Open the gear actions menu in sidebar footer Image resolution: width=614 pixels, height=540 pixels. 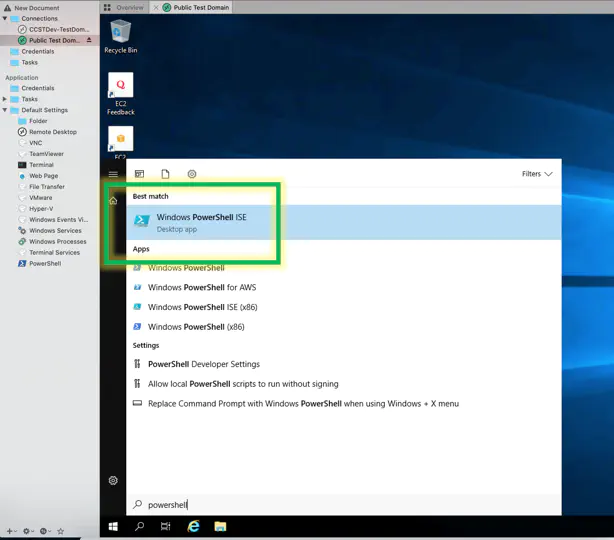tap(28, 531)
